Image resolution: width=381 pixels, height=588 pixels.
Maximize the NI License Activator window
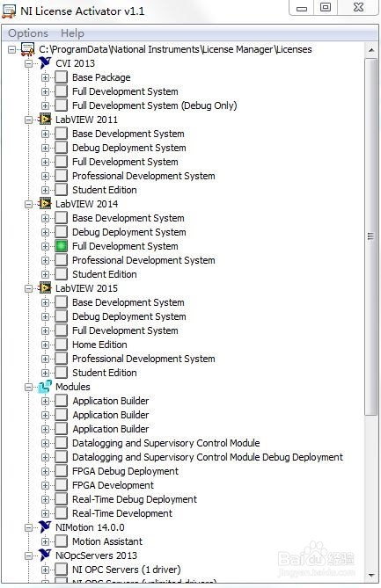coord(326,8)
